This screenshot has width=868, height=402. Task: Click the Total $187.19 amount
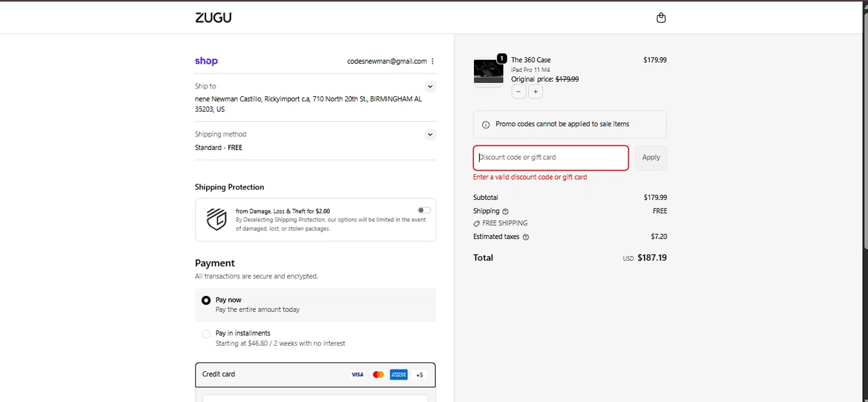point(652,258)
